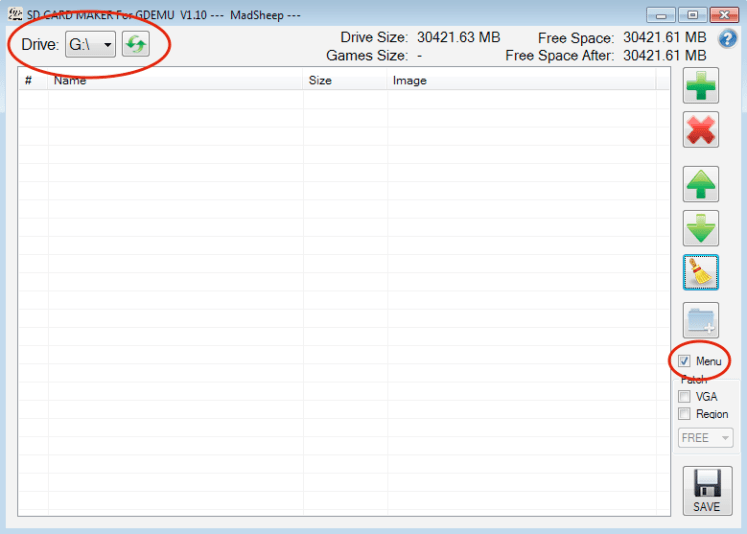Click the green plus add game button

click(700, 87)
